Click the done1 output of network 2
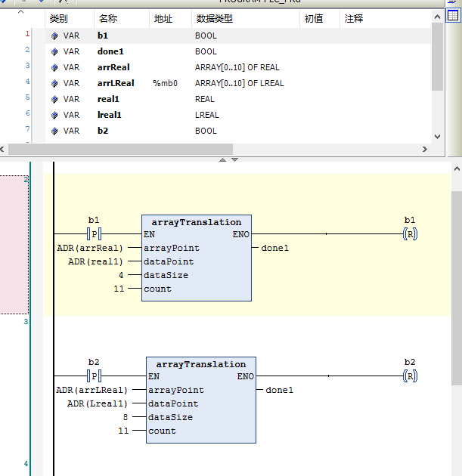Image resolution: width=462 pixels, height=476 pixels. pos(275,248)
